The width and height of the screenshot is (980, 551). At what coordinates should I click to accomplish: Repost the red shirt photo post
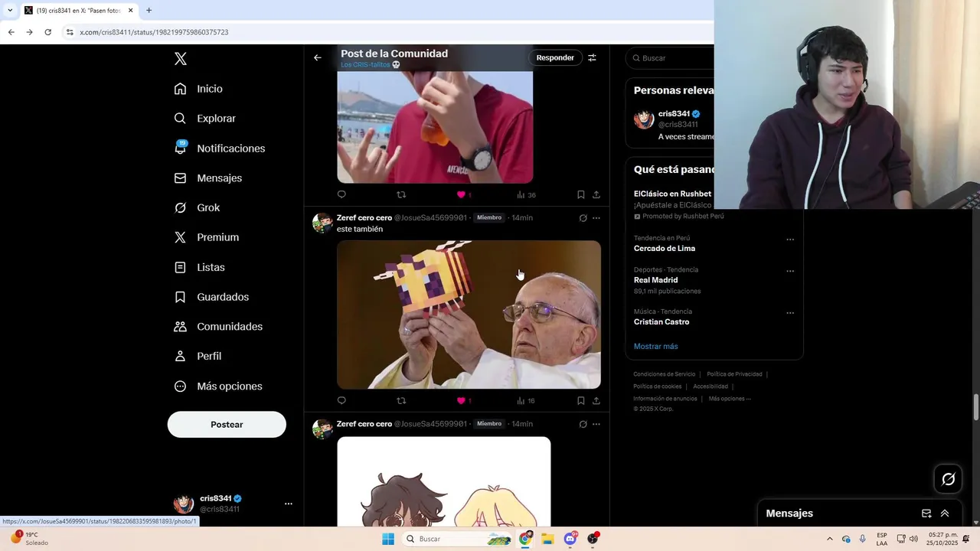pyautogui.click(x=401, y=194)
